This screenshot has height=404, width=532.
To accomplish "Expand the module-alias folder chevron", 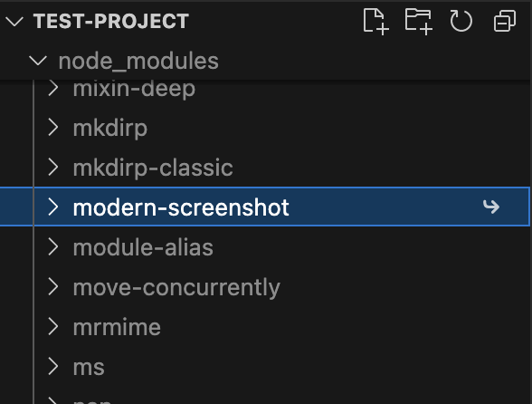I will click(x=52, y=246).
